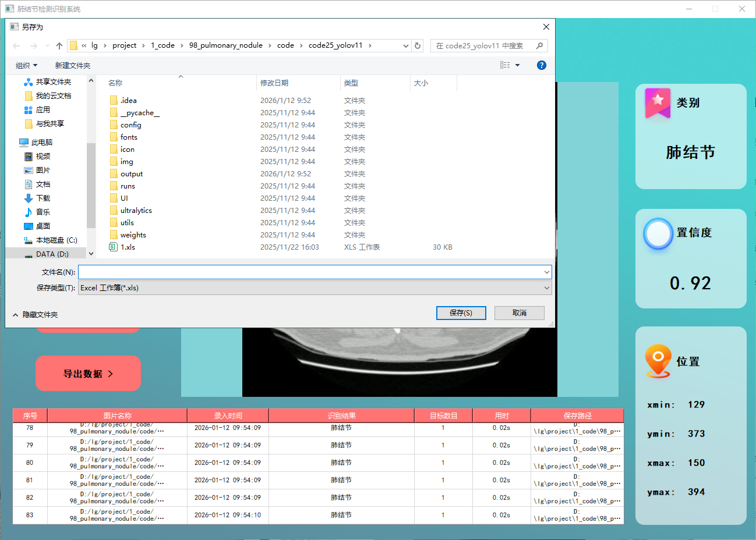Select 本地磁盘 (C:) in navigation pane
The width and height of the screenshot is (756, 540).
coord(56,240)
